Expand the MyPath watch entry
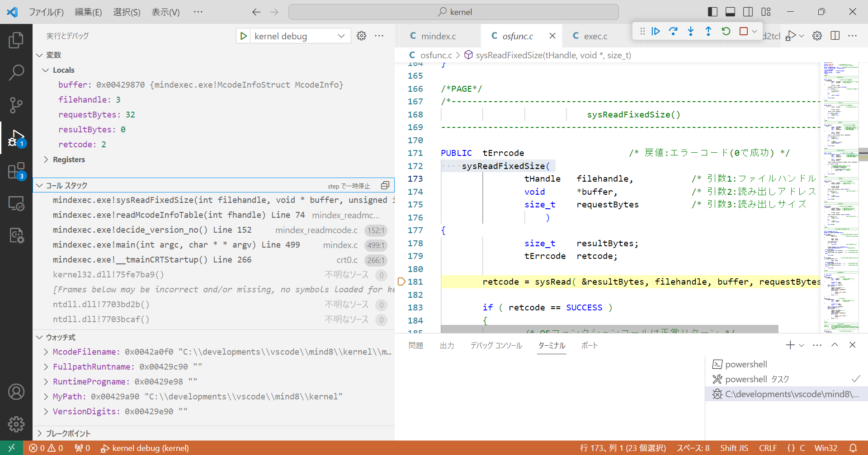This screenshot has width=868, height=455. tap(46, 397)
